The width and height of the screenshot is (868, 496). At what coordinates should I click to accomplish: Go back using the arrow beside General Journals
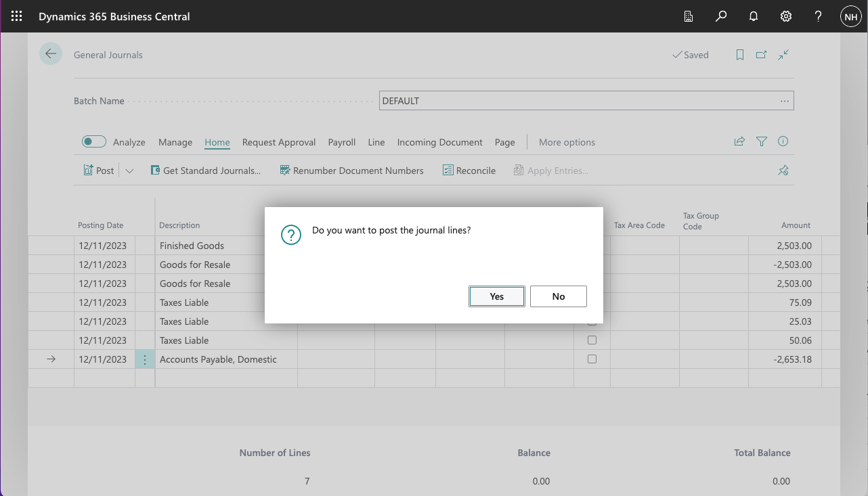[51, 54]
